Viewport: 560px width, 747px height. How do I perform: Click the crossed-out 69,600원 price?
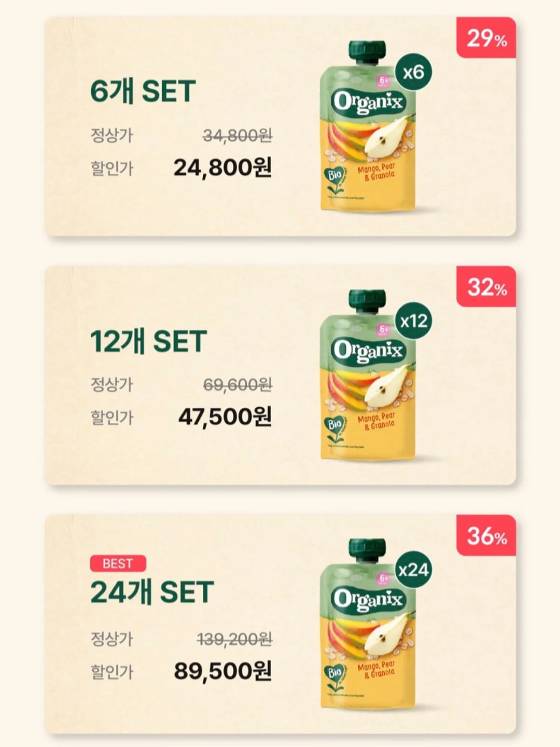coord(237,384)
